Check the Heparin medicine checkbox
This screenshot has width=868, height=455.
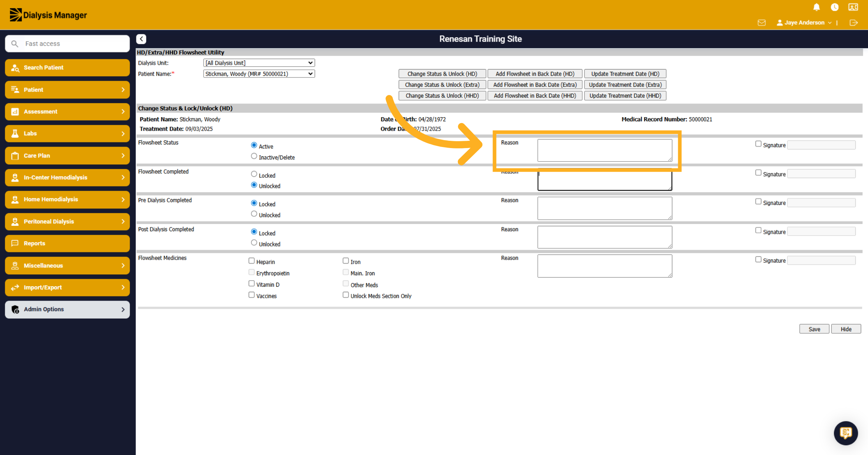pos(251,261)
